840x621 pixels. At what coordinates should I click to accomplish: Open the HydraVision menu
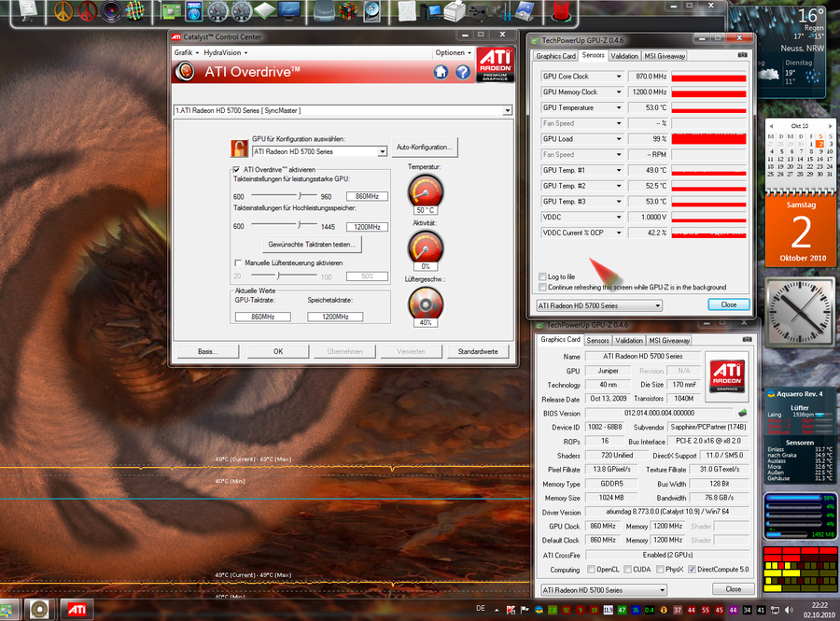(226, 52)
